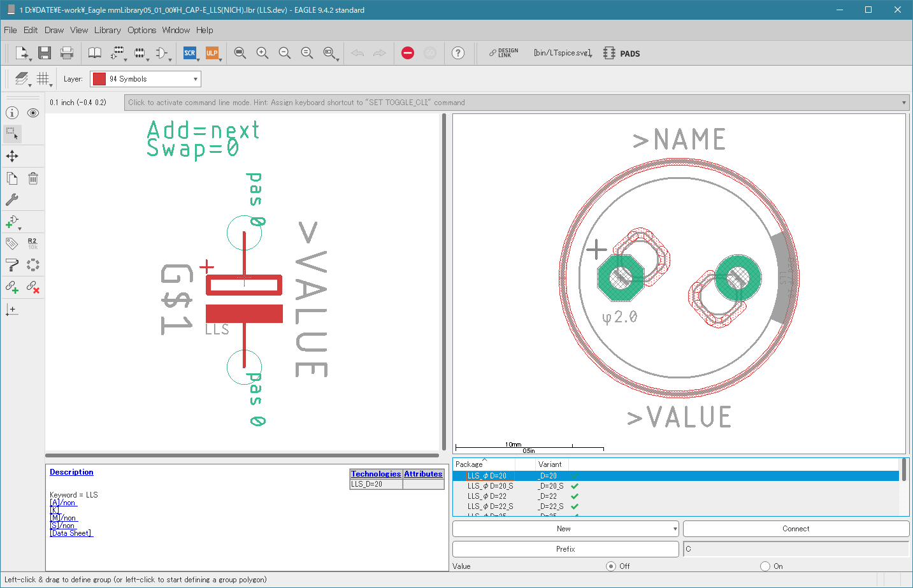Zoom to fit the drawing
Viewport: 913px width, 588px height.
pos(240,53)
